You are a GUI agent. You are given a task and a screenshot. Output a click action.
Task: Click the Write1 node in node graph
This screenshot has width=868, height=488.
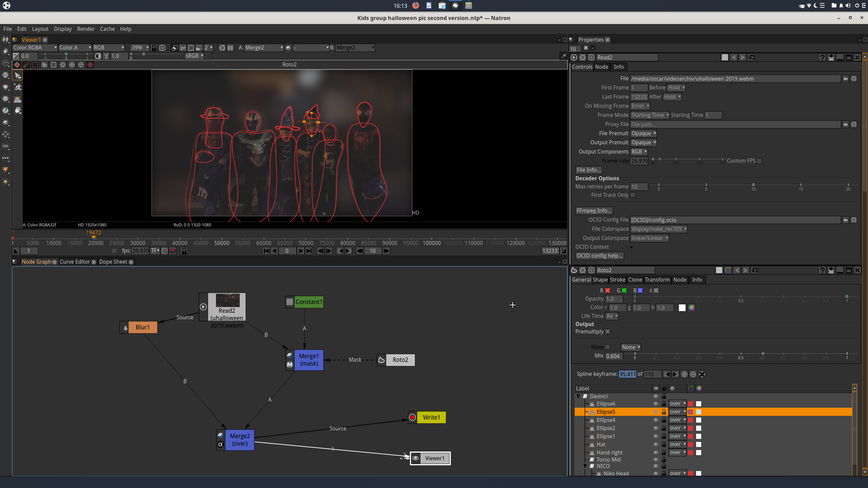[x=427, y=418]
